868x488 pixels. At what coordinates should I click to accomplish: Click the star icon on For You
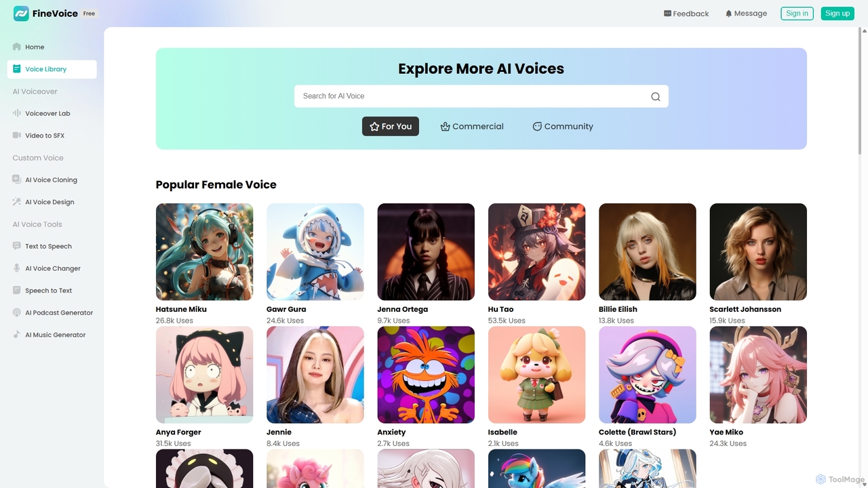[x=374, y=127]
